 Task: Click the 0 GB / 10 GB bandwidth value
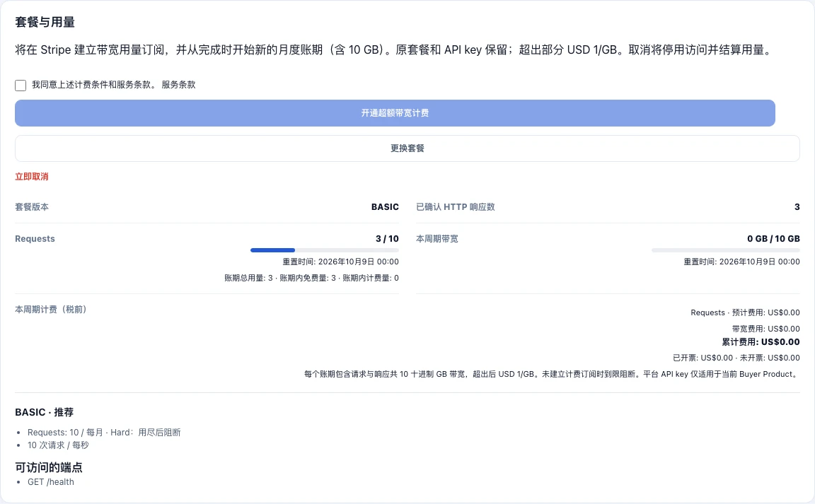(773, 238)
